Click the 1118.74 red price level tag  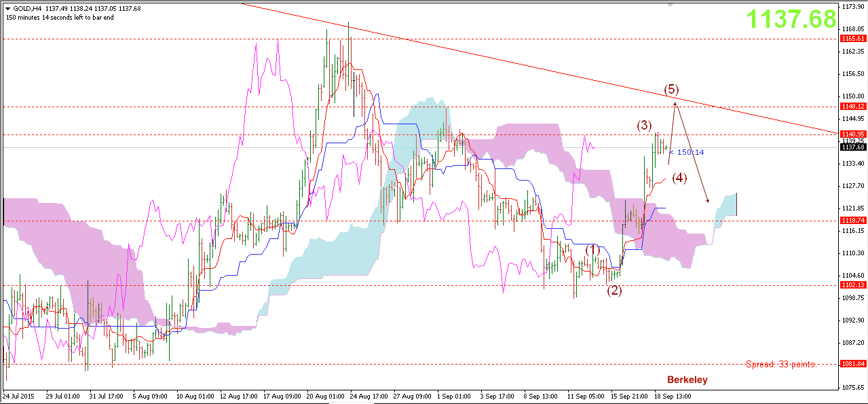[852, 221]
